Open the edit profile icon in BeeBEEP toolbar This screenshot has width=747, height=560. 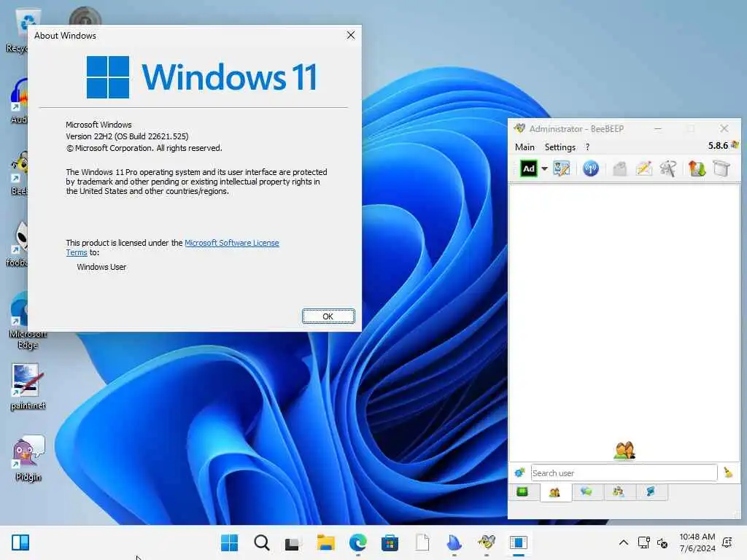tap(562, 168)
